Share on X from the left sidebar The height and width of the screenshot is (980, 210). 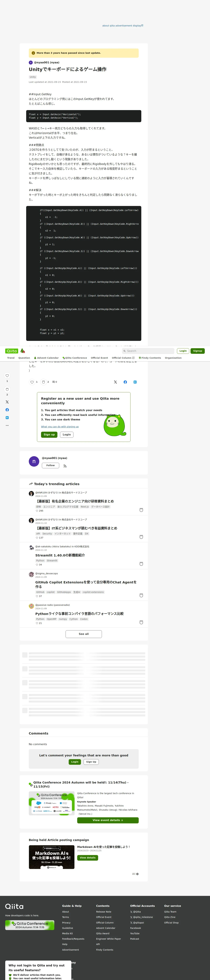(7, 402)
